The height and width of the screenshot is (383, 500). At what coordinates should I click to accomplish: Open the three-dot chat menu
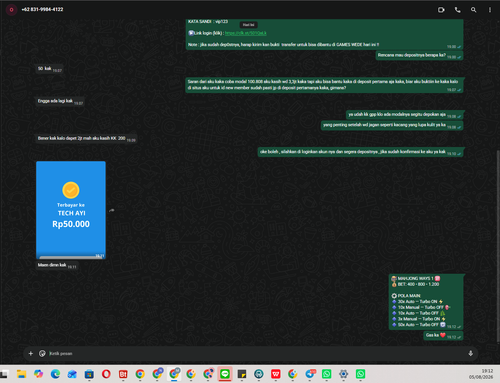click(x=490, y=10)
